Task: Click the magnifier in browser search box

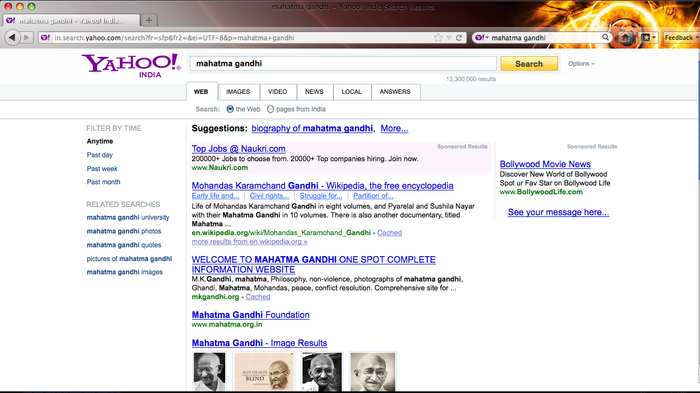Action: pyautogui.click(x=605, y=38)
